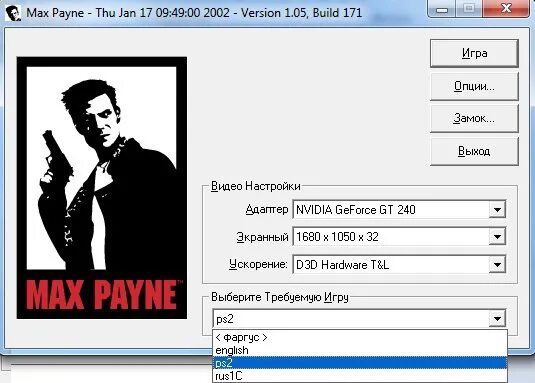Click the disabled maximize window button
535x383 pixels.
point(469,10)
